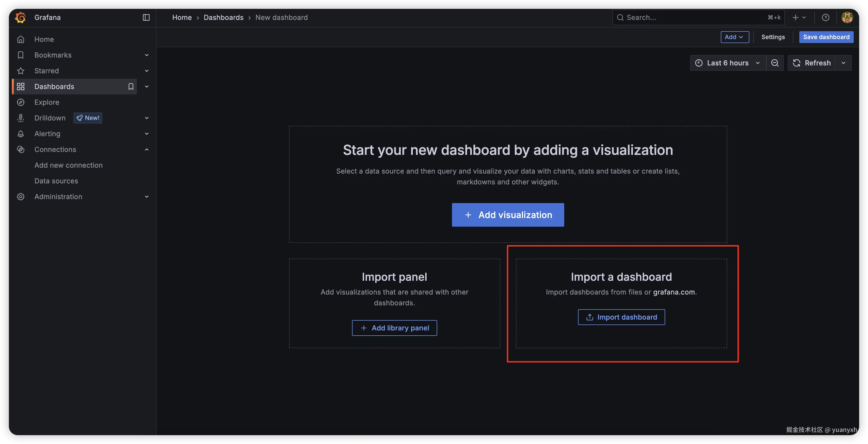
Task: Click the Save dashboard button
Action: click(826, 37)
